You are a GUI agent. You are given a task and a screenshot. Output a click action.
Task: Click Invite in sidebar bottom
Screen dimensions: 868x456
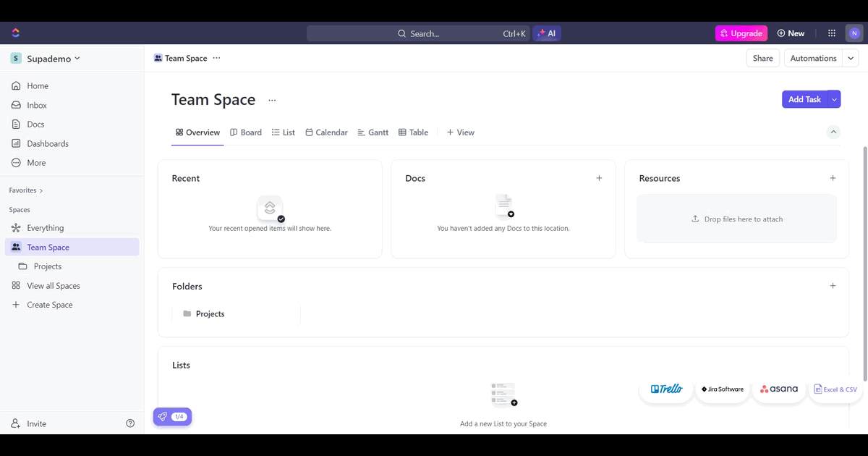tap(29, 423)
